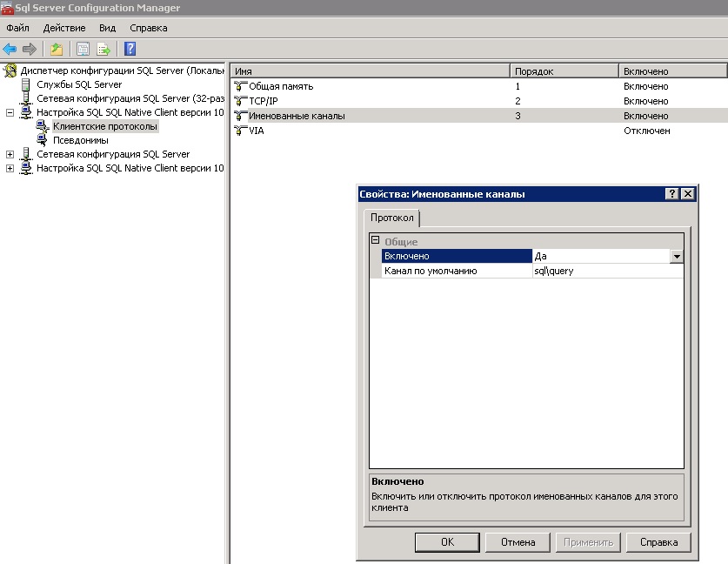Expand the last Native Client version 10 node
The image size is (728, 564).
pyautogui.click(x=10, y=168)
